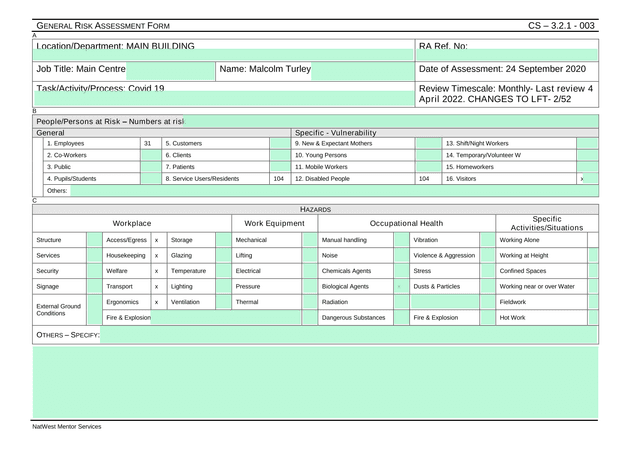Tick the Hot Work box
The height and width of the screenshot is (452, 640).
point(593,318)
